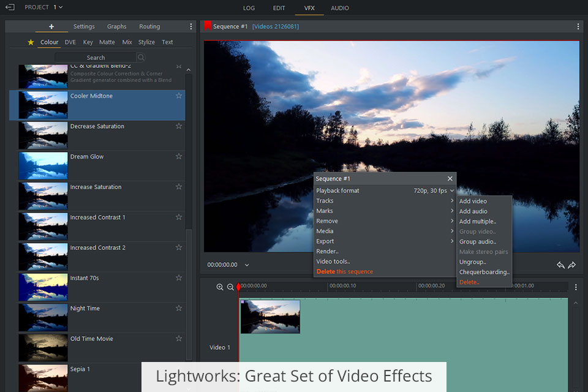Favourite the Decrease Saturation effect
The image size is (588, 392).
(x=179, y=126)
